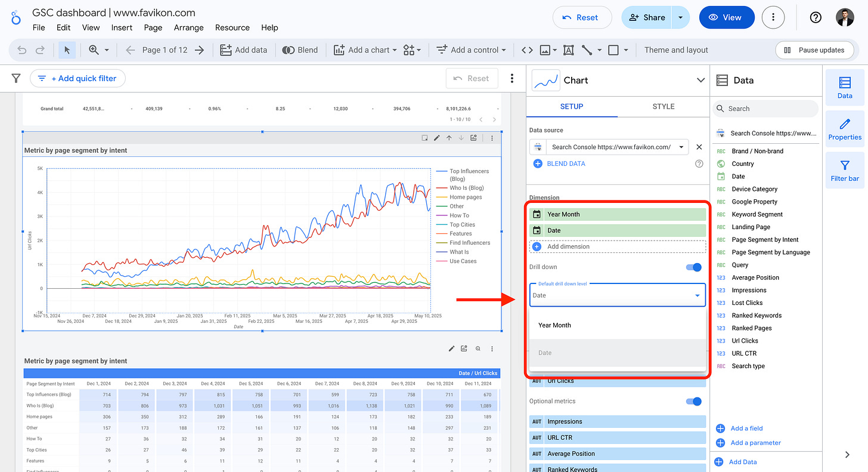Go to the previous page arrow
Image resolution: width=868 pixels, height=472 pixels.
click(x=131, y=50)
